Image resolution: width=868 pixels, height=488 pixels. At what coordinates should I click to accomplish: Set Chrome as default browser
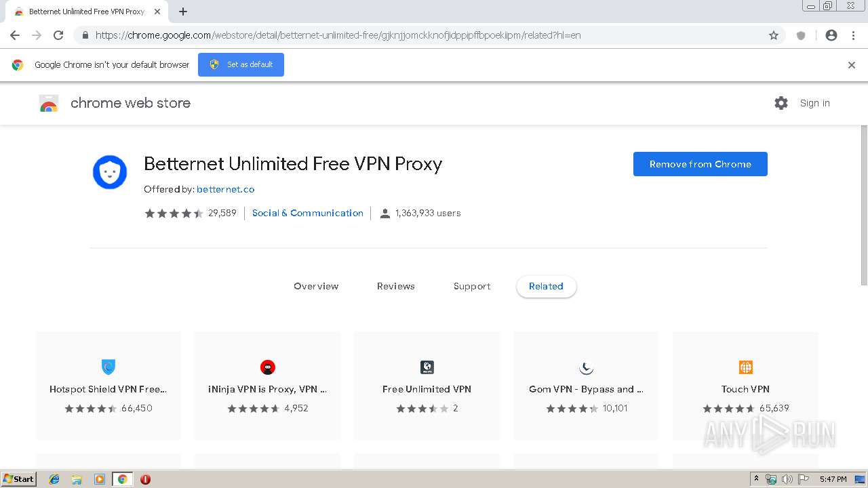[x=241, y=64]
